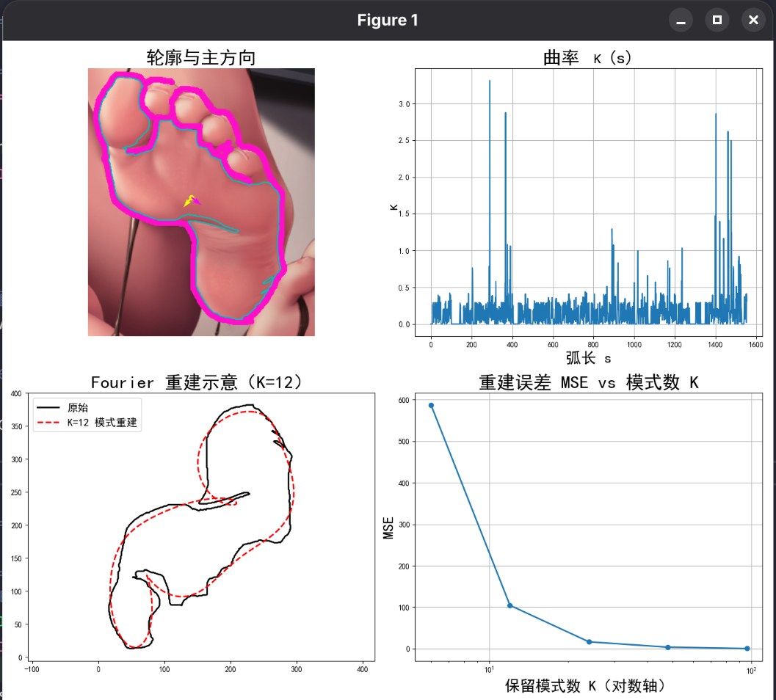
Task: Select the 曲率 κ(s) plot title
Action: [587, 58]
